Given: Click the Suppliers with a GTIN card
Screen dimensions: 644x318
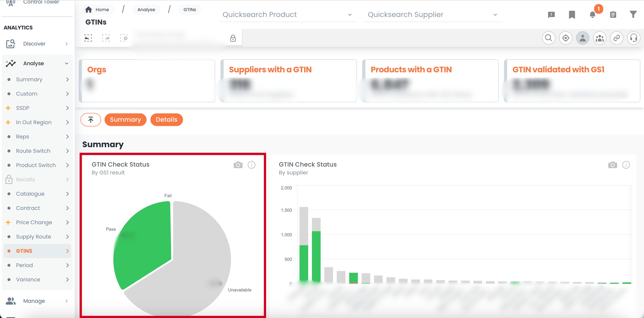Looking at the screenshot, I should point(289,81).
